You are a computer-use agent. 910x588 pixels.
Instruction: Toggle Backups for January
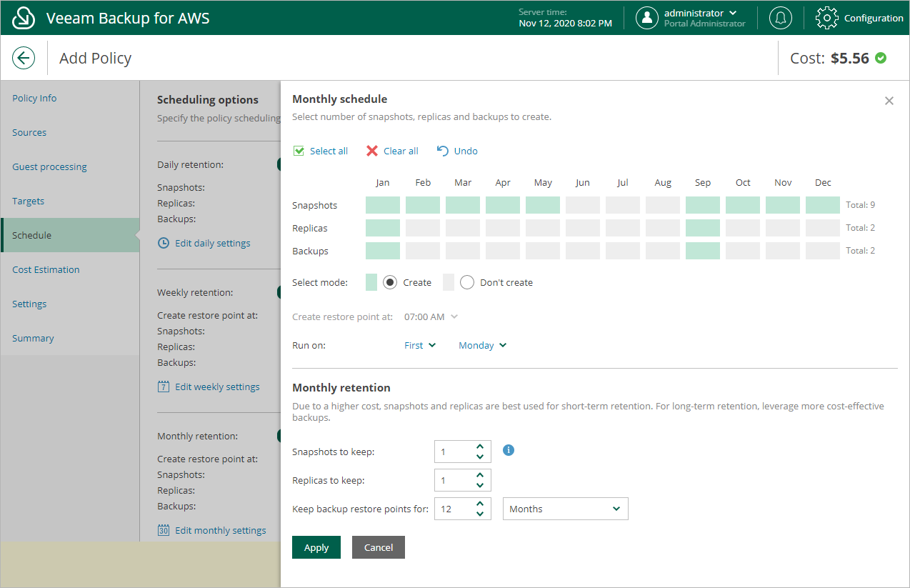coord(383,251)
